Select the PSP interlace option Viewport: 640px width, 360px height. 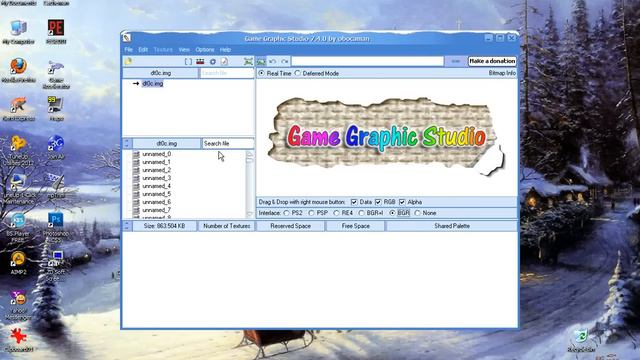[x=311, y=213]
